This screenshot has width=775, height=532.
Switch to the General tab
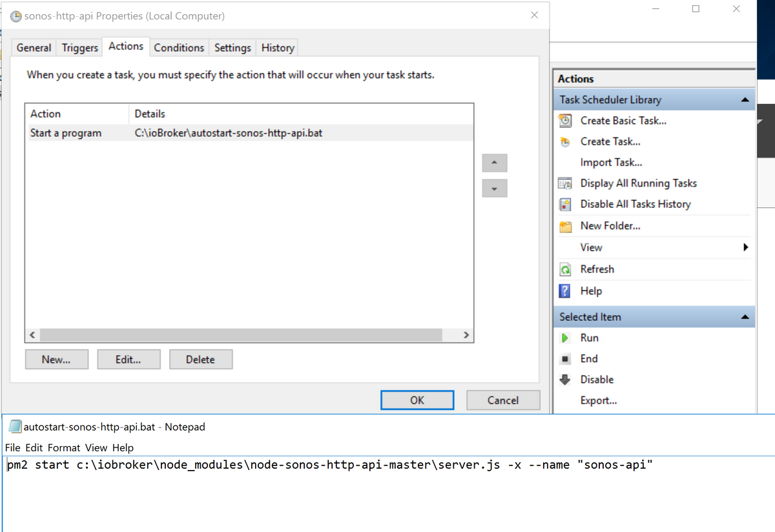click(34, 48)
